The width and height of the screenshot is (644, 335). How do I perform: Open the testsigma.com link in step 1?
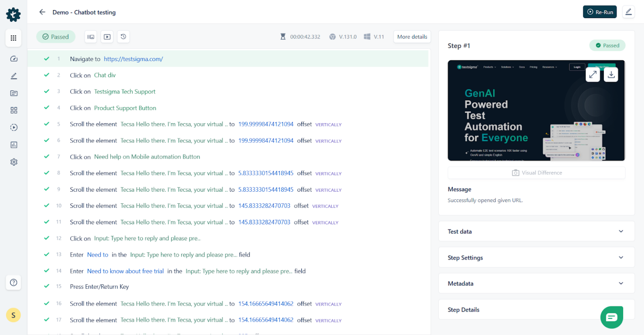click(x=133, y=59)
